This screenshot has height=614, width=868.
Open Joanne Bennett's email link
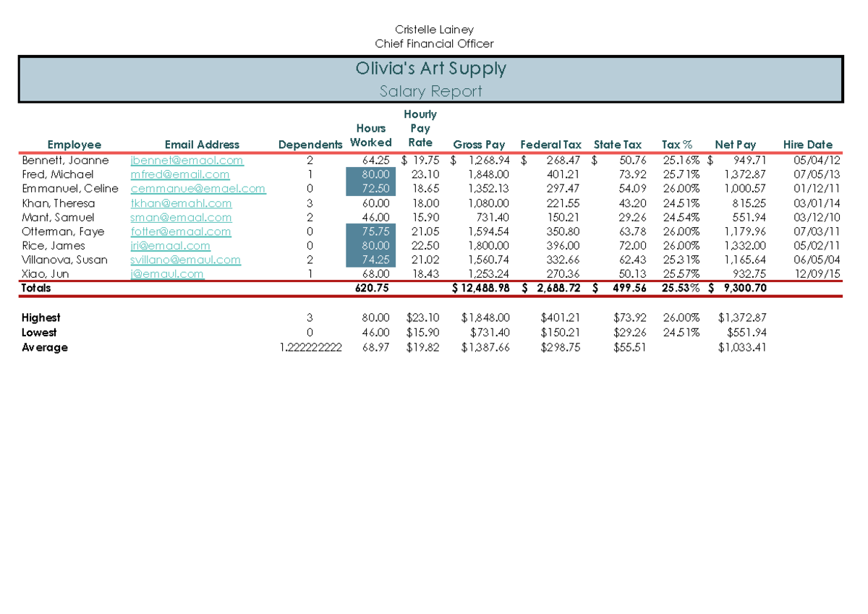[187, 160]
